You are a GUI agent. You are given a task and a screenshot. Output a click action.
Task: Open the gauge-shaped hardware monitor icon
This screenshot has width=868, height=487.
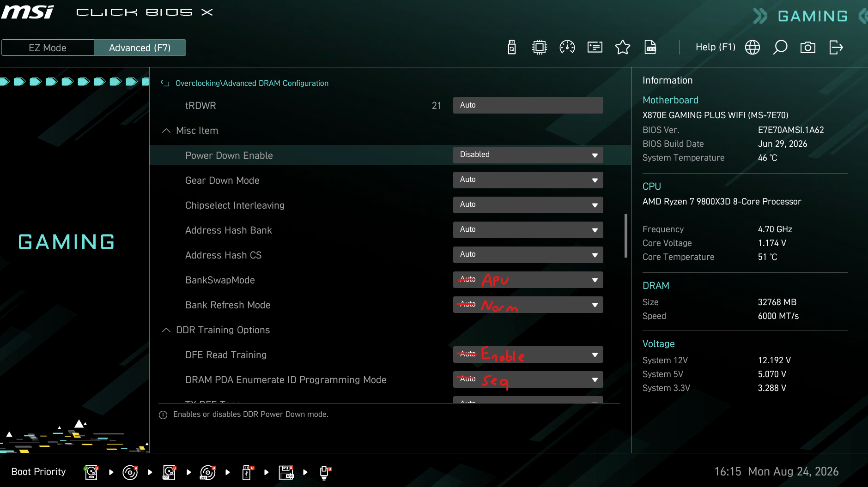pos(567,47)
